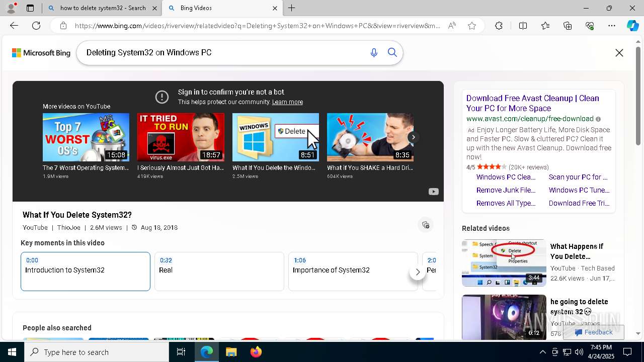Add this page to favorites star

[x=472, y=26]
